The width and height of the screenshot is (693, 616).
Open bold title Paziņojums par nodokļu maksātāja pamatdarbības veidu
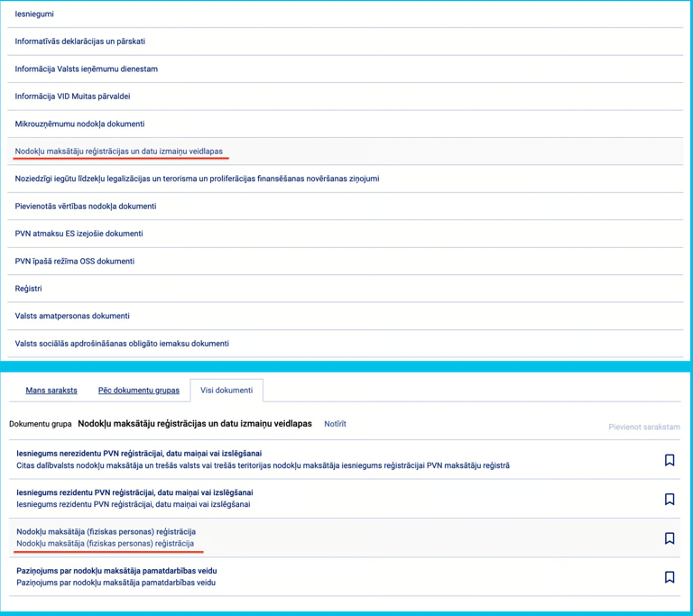point(116,571)
